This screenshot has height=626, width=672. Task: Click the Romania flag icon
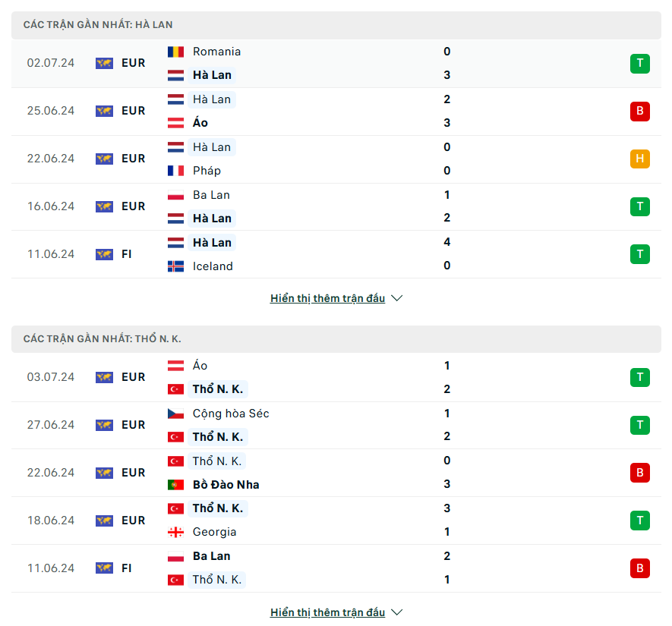click(x=175, y=52)
